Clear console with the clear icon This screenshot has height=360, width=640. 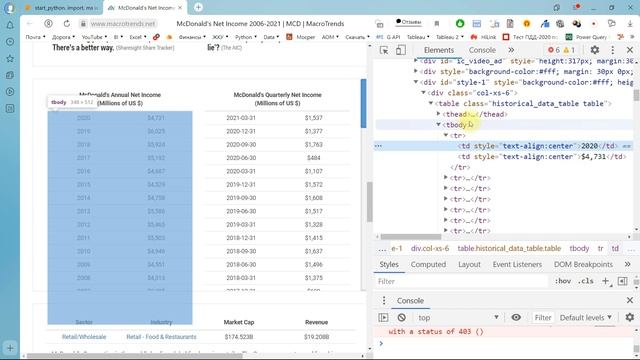(402, 317)
